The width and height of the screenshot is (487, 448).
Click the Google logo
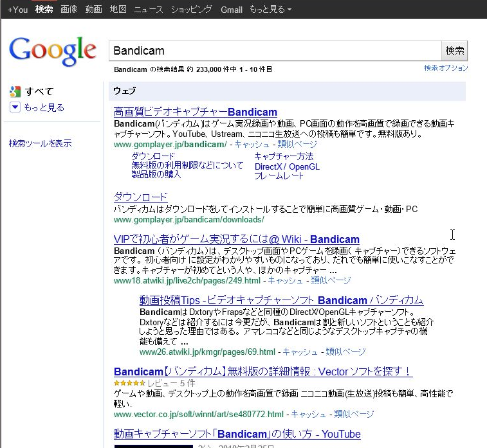53,51
